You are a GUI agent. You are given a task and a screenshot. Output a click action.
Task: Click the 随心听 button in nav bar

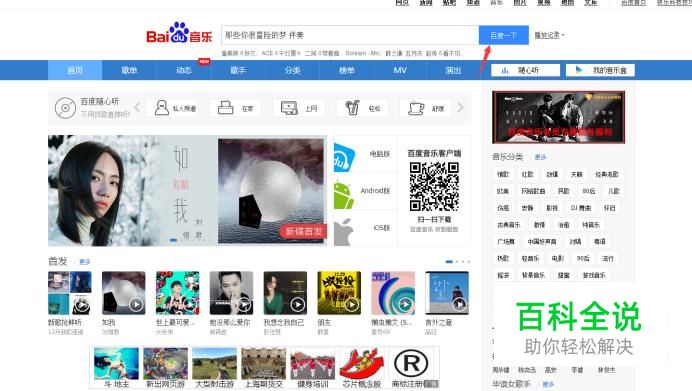click(525, 70)
